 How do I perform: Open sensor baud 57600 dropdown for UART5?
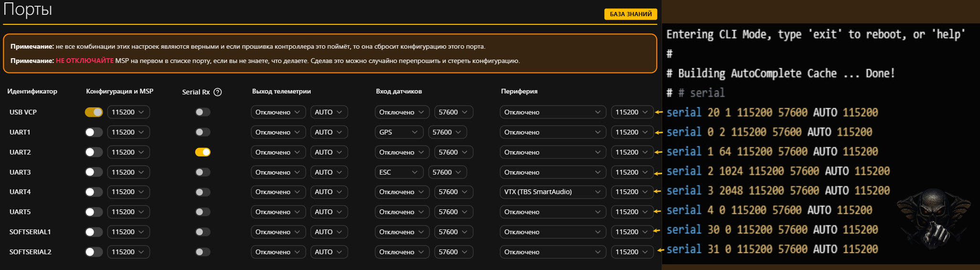454,212
